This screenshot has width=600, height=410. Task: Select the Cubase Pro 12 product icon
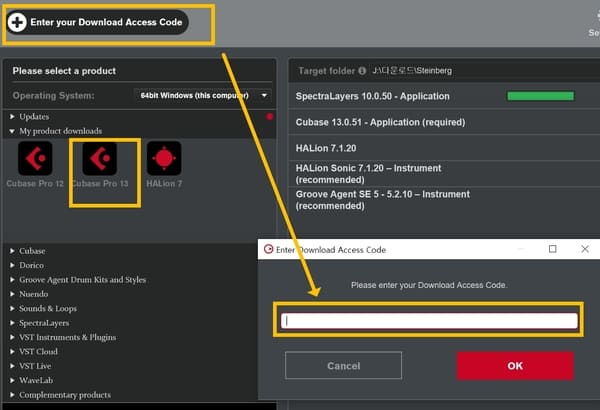35,158
